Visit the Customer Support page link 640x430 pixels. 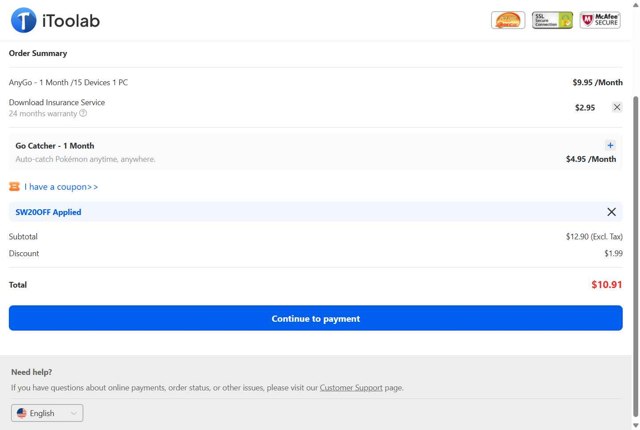coord(351,388)
